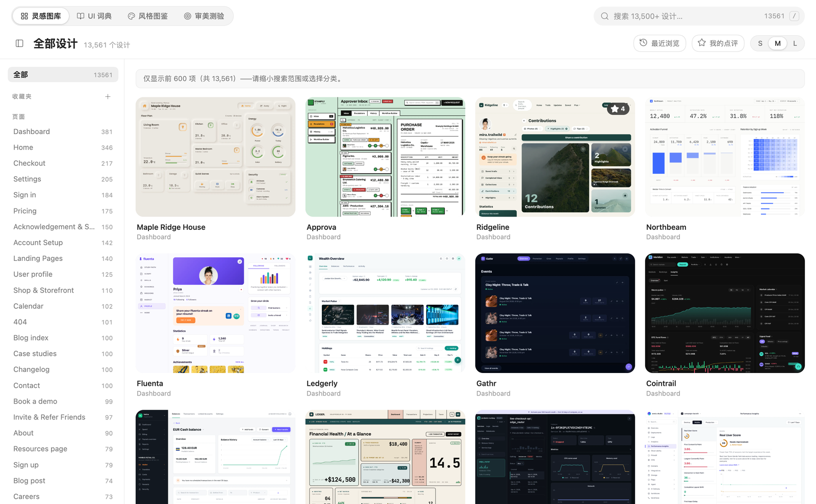Select the M thumbnail size
816x504 pixels.
click(x=777, y=43)
